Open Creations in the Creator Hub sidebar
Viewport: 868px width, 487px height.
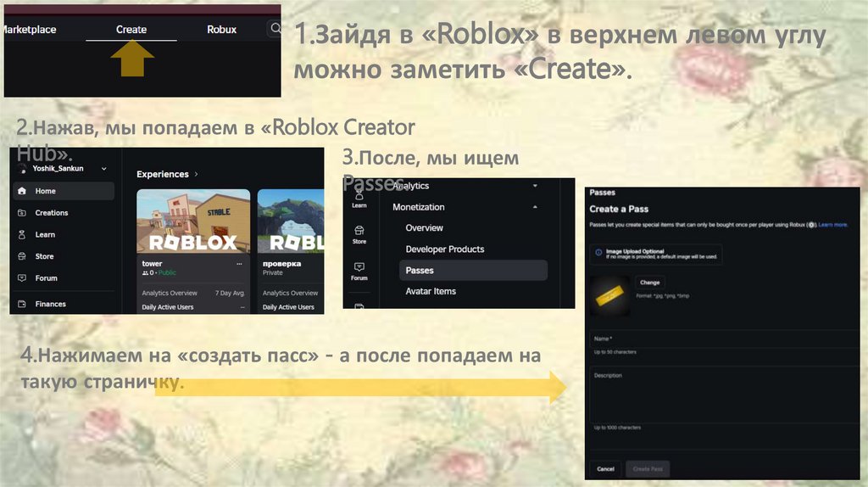[52, 213]
